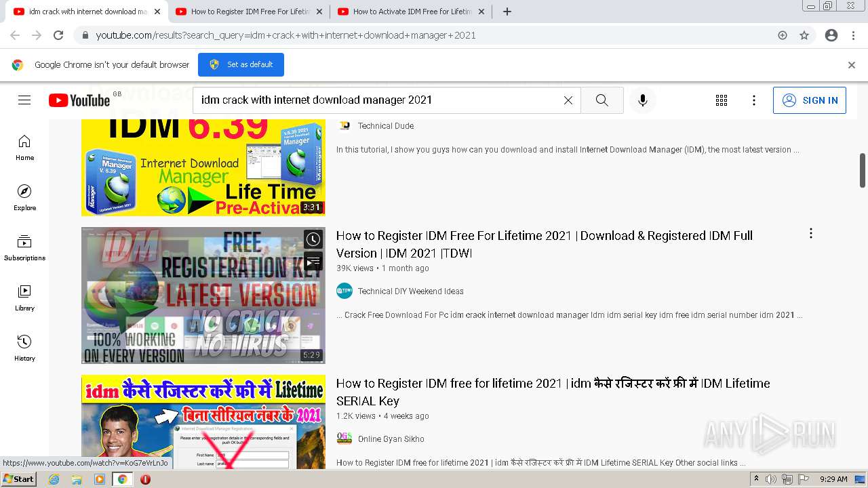Click the Watch later clock icon on thumbnail
The image size is (868, 488).
(313, 239)
